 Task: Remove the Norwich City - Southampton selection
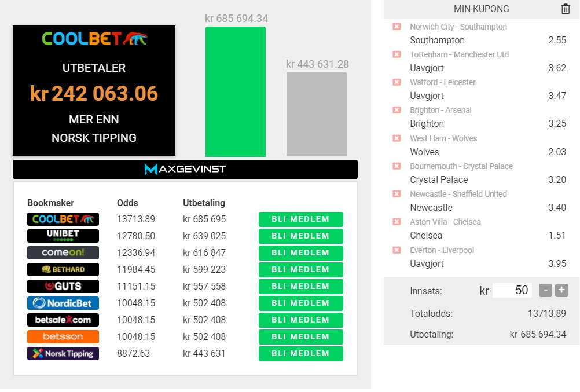(397, 27)
